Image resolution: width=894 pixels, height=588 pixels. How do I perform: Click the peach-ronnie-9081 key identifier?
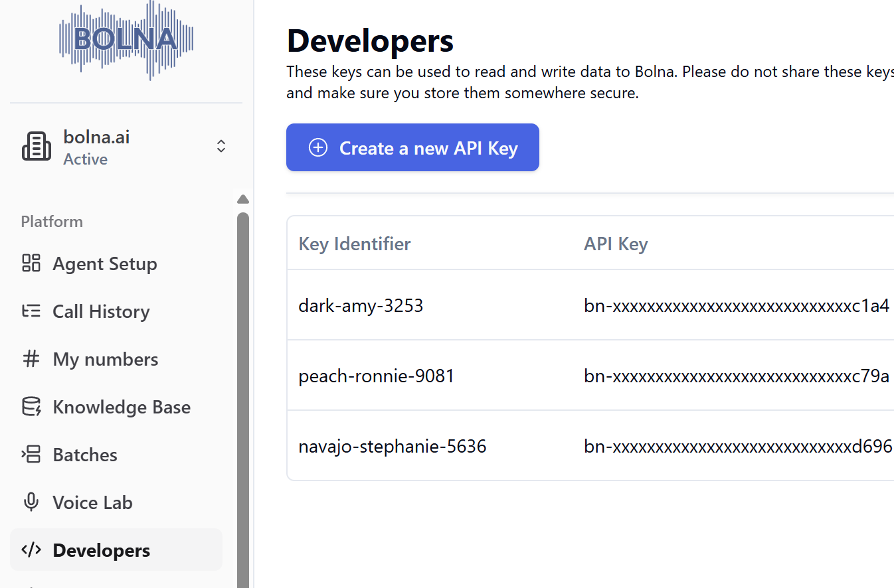click(x=377, y=375)
